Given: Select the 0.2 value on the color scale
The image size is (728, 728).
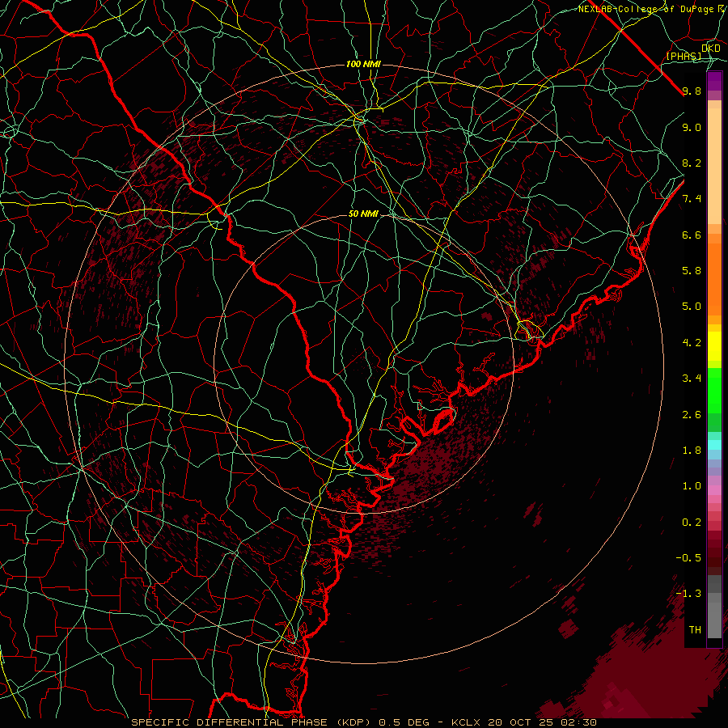Looking at the screenshot, I should [x=692, y=523].
